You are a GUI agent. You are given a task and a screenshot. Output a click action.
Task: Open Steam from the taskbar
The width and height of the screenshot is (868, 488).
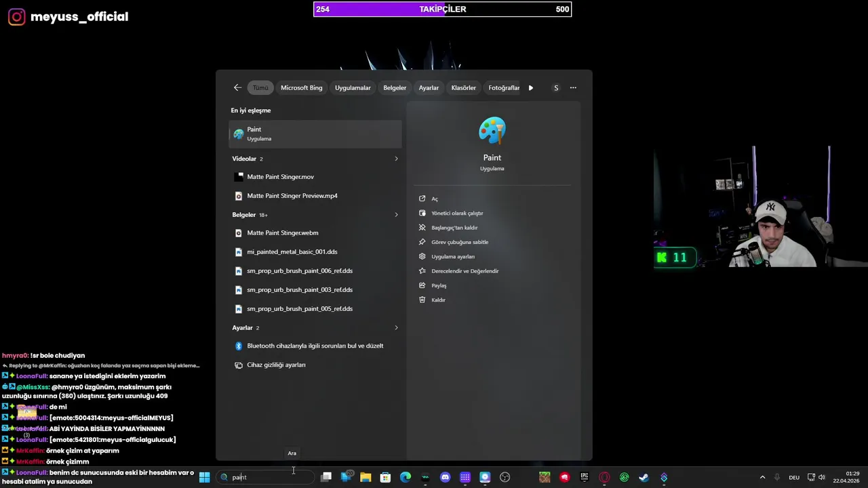point(644,477)
